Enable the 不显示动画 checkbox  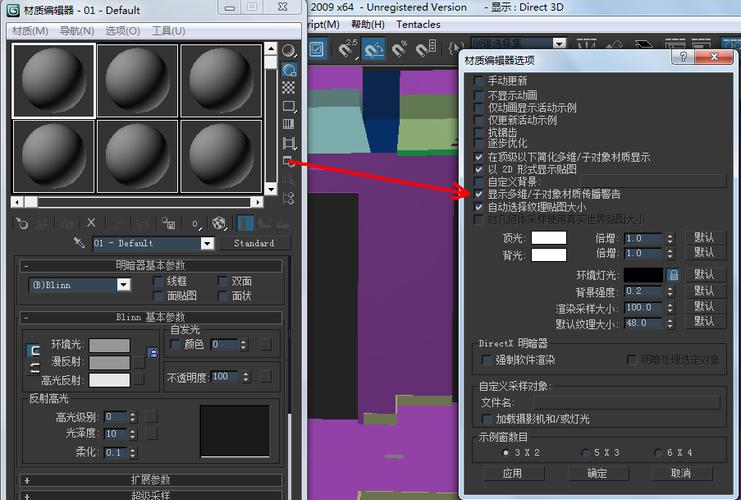point(479,95)
